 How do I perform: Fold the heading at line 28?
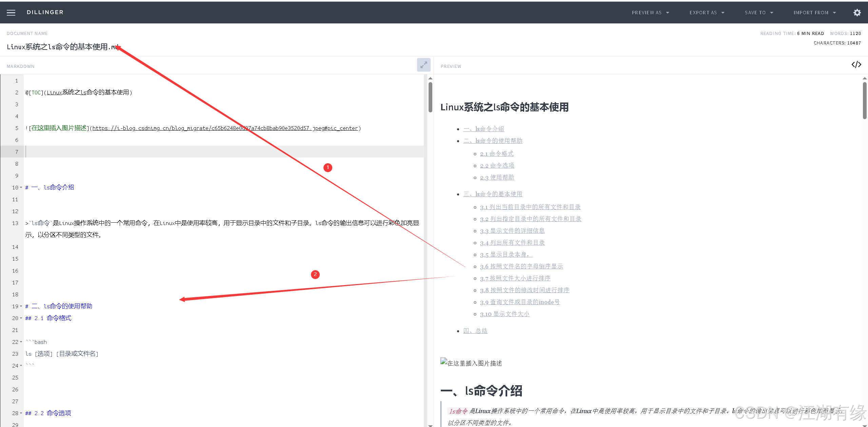[21, 413]
